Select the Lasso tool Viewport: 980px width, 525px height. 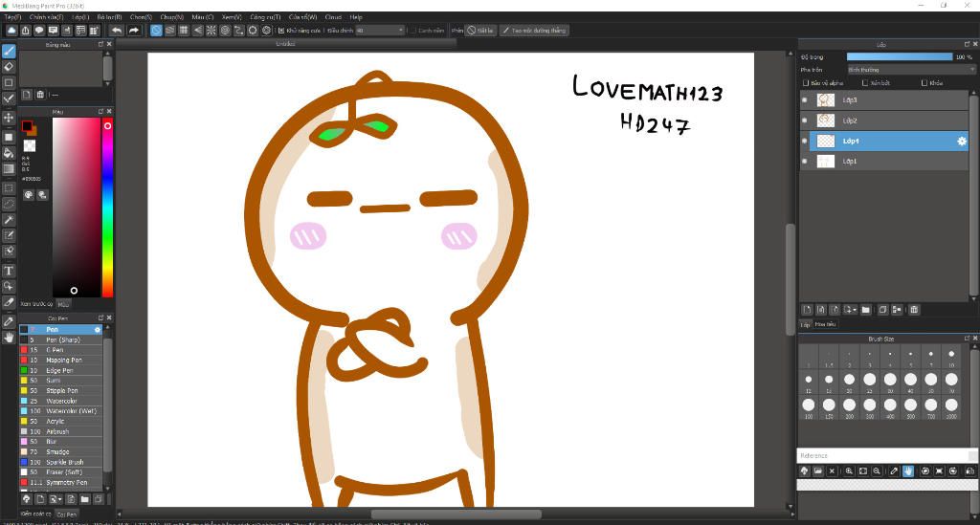click(x=9, y=204)
